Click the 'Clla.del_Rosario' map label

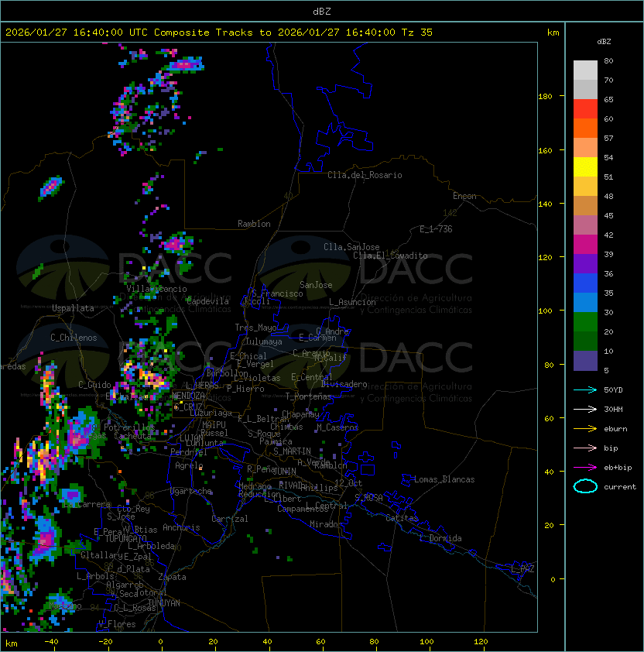[x=365, y=175]
